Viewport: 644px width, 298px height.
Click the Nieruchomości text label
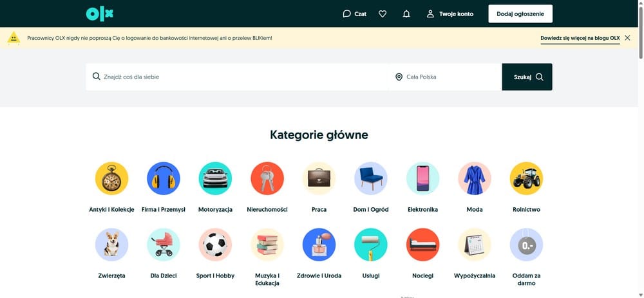click(267, 209)
